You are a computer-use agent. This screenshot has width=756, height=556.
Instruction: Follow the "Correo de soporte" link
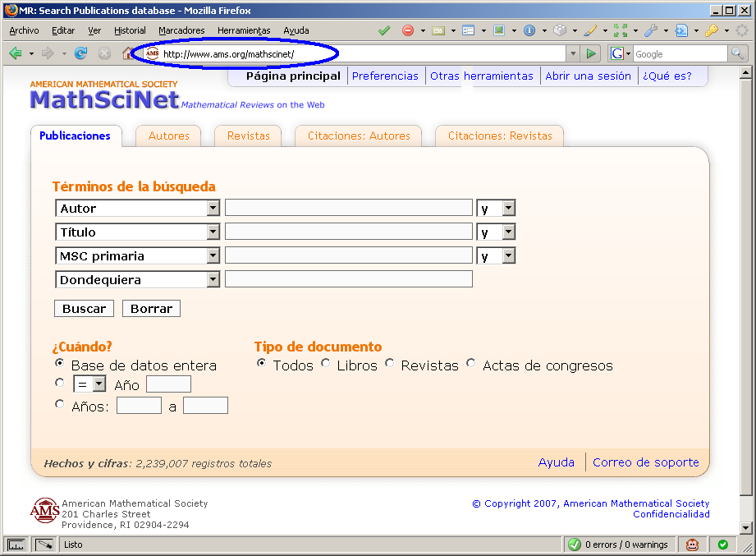pyautogui.click(x=645, y=462)
